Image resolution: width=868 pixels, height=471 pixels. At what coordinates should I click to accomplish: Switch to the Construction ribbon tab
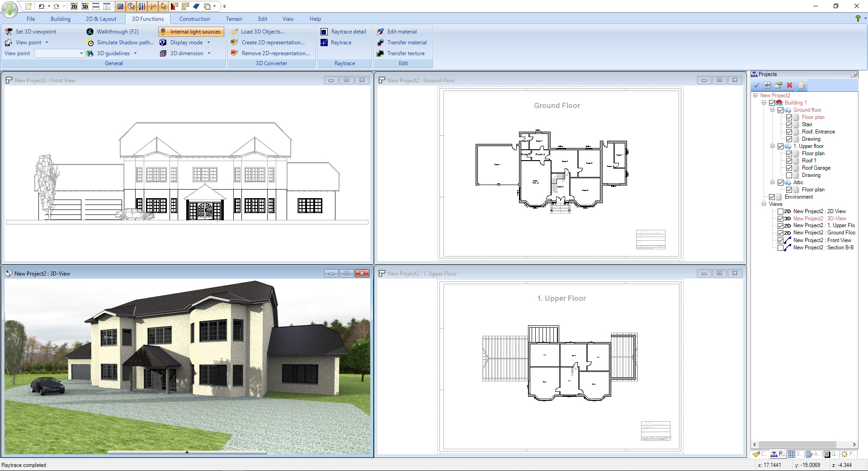[x=194, y=19]
